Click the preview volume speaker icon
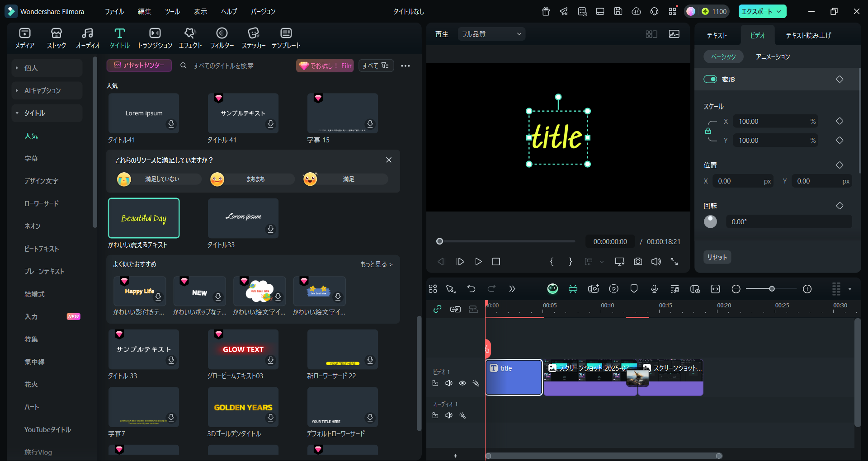 click(656, 262)
